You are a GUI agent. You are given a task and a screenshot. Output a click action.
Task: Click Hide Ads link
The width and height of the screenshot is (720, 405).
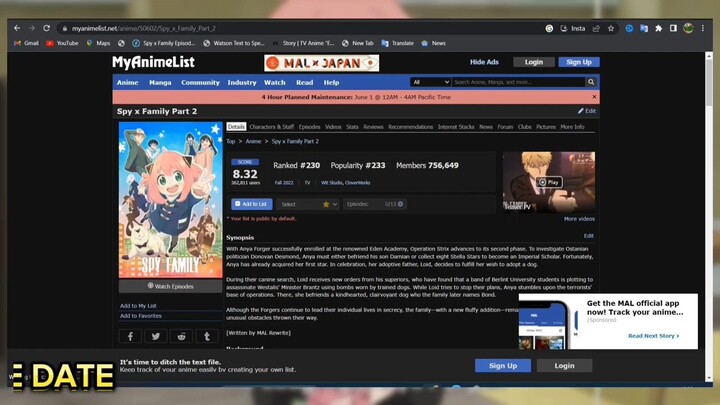(484, 62)
